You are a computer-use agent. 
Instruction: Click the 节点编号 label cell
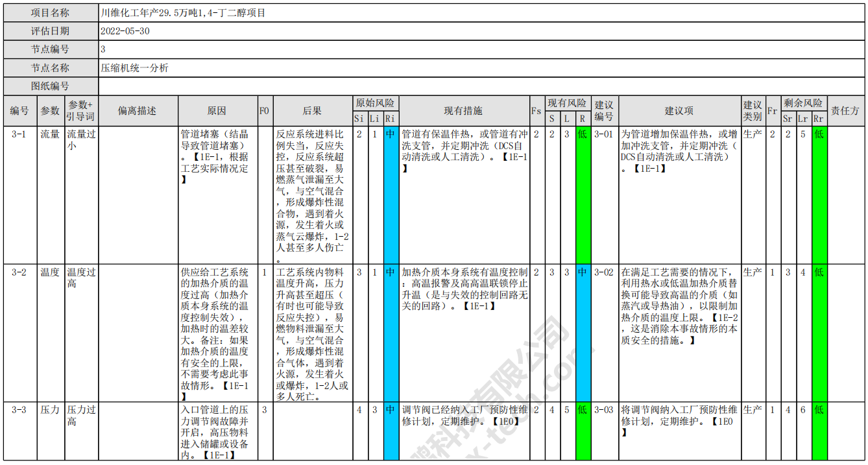click(x=51, y=49)
